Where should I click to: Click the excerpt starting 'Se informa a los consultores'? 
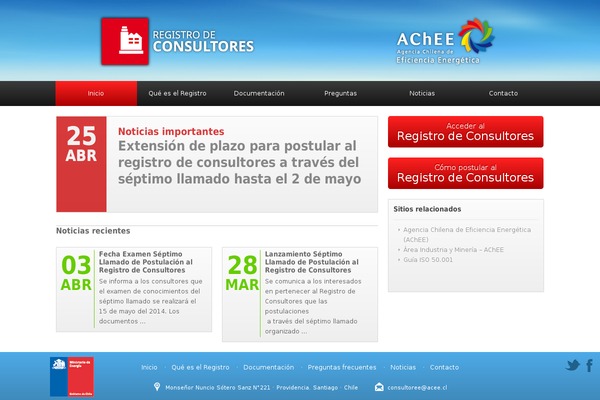(151, 301)
